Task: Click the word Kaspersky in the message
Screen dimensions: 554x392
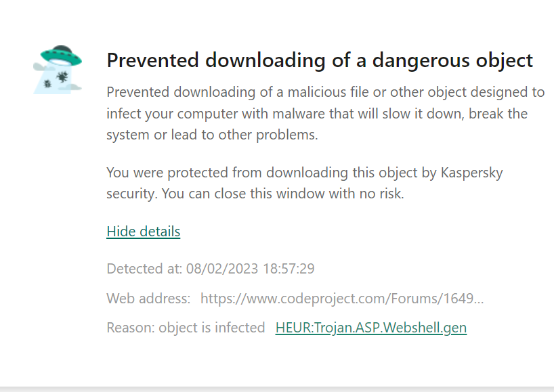Action: click(471, 173)
